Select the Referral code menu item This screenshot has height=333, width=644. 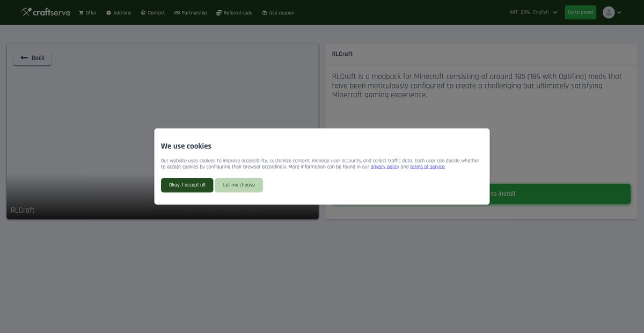coord(235,13)
